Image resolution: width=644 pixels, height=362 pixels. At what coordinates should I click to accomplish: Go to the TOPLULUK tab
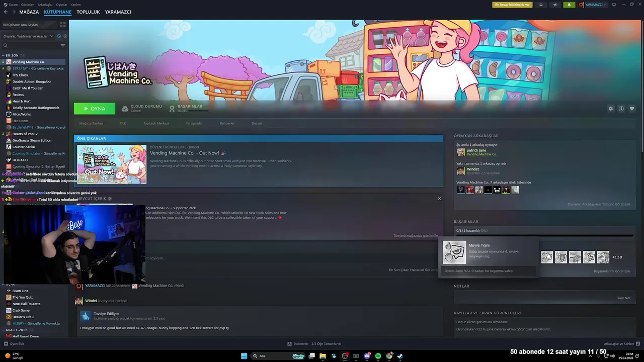pos(88,12)
